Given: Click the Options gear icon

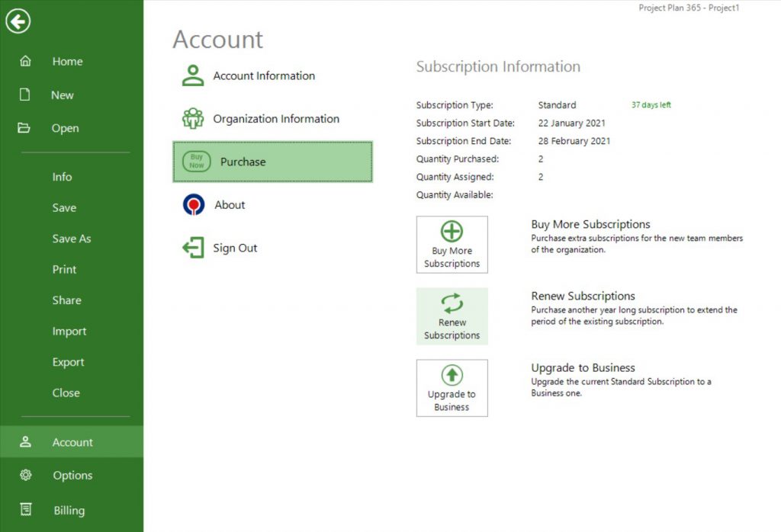Looking at the screenshot, I should [x=26, y=475].
